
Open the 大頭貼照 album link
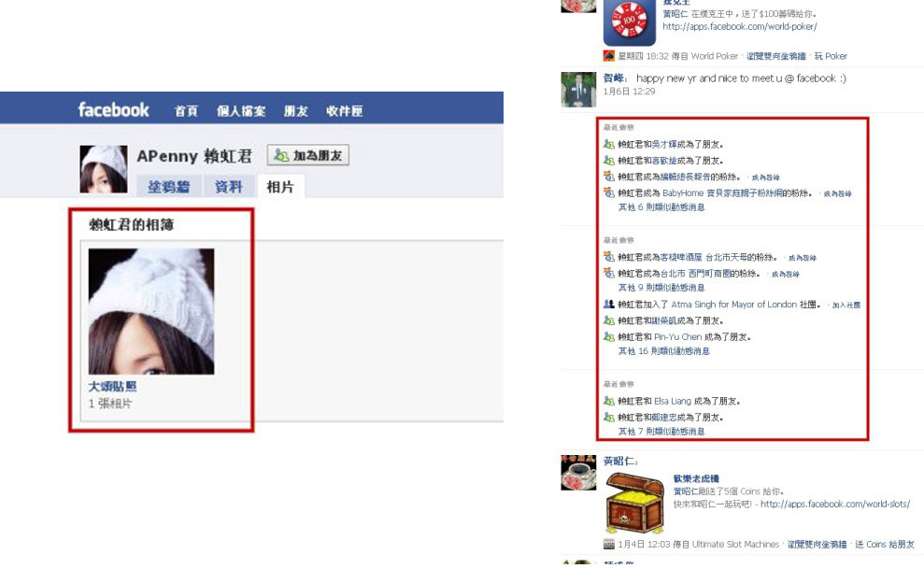tap(112, 387)
